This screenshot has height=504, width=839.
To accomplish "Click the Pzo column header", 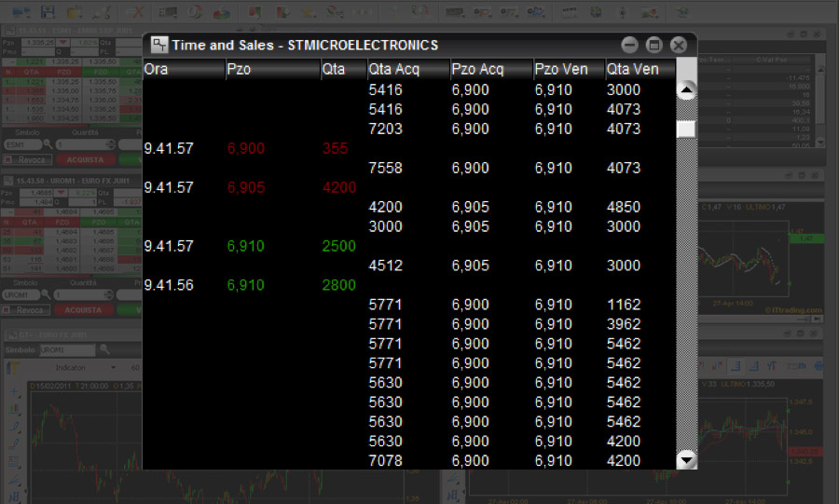I will 273,69.
